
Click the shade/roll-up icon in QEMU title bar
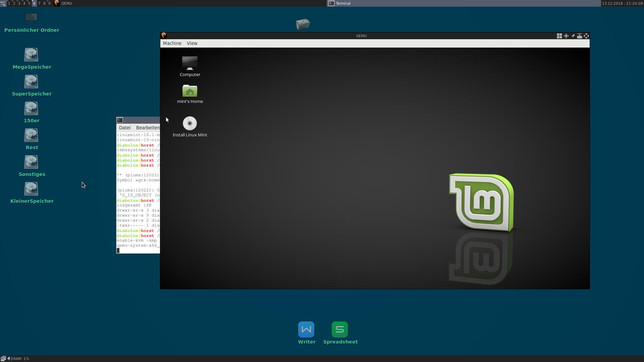pyautogui.click(x=580, y=36)
